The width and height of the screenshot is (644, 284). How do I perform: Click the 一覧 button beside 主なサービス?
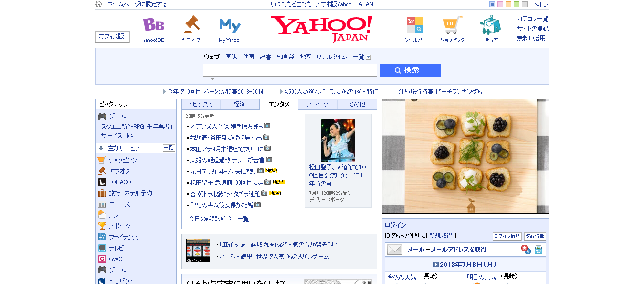[169, 148]
